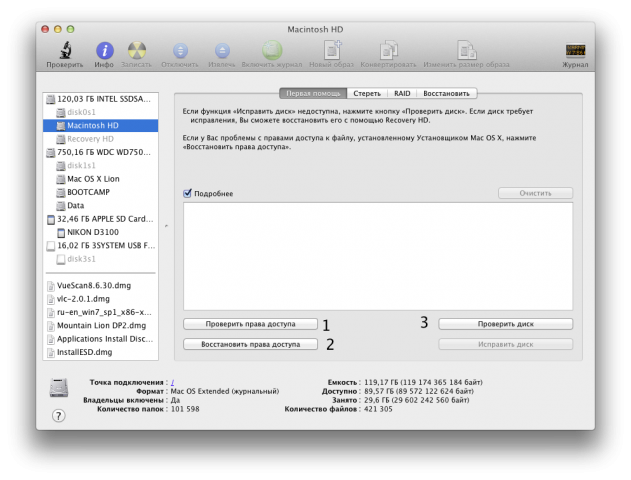This screenshot has width=631, height=480.
Task: Select BOOTCAMP volume in the sidebar
Action: 89,191
